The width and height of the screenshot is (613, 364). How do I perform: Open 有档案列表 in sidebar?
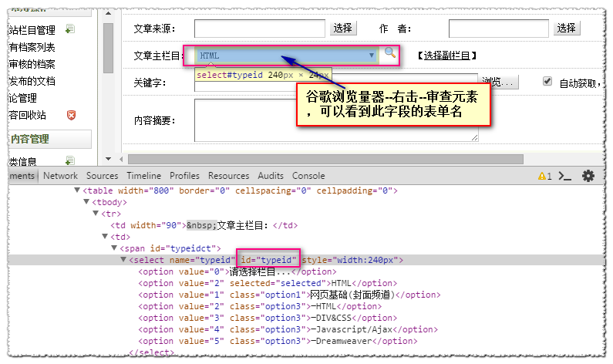(x=32, y=47)
